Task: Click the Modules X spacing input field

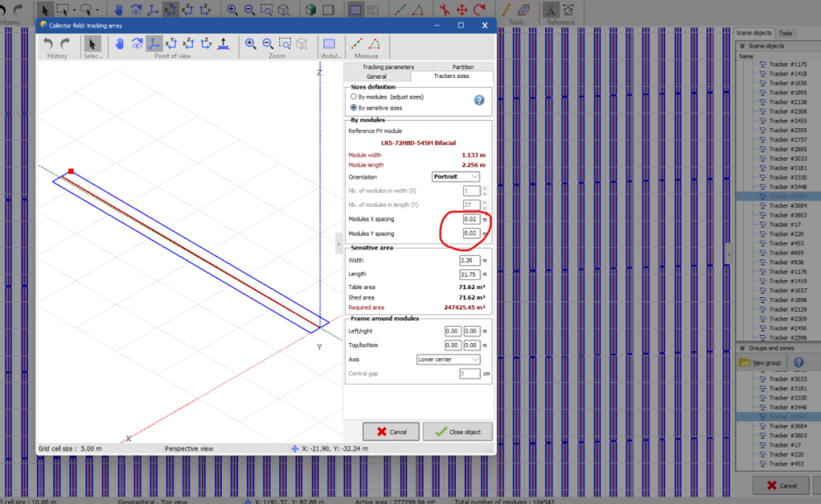Action: pos(470,219)
